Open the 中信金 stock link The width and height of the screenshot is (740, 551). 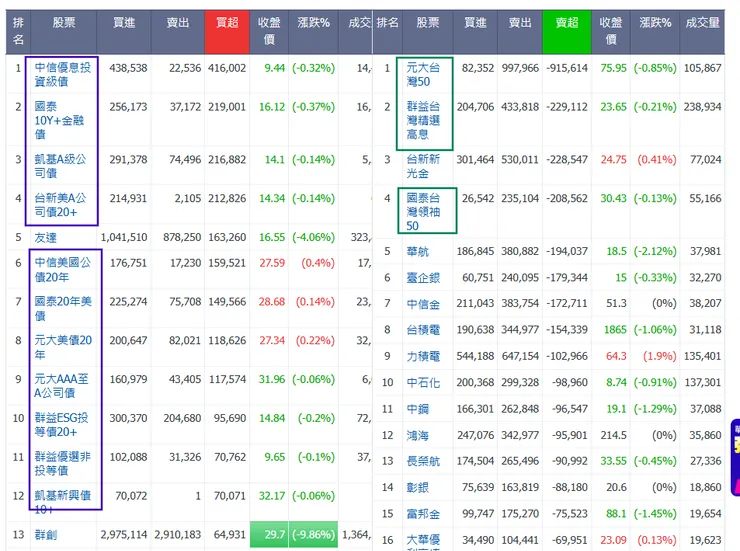[423, 304]
